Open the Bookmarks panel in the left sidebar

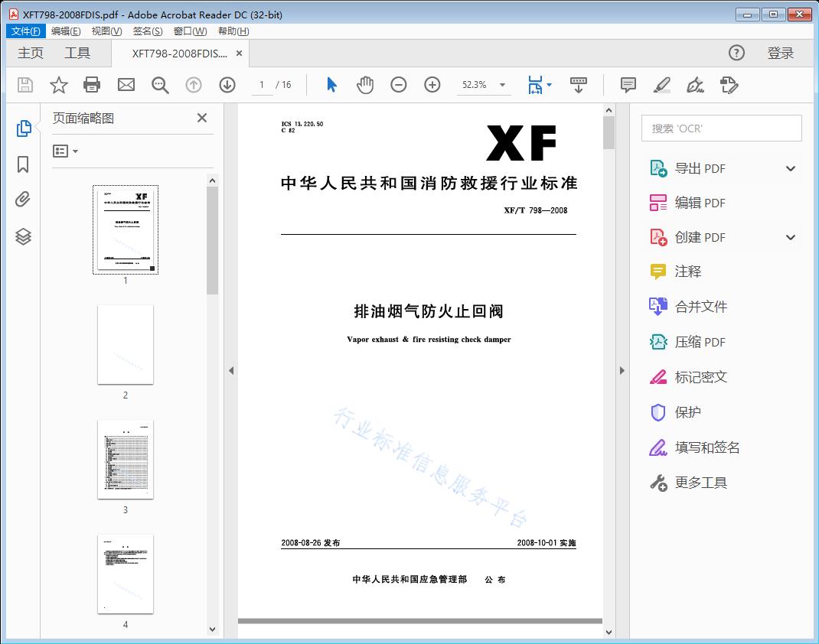pyautogui.click(x=23, y=164)
